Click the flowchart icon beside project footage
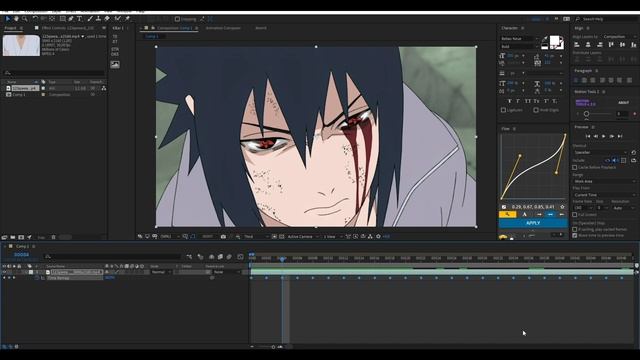This screenshot has width=640, height=360. click(x=104, y=88)
